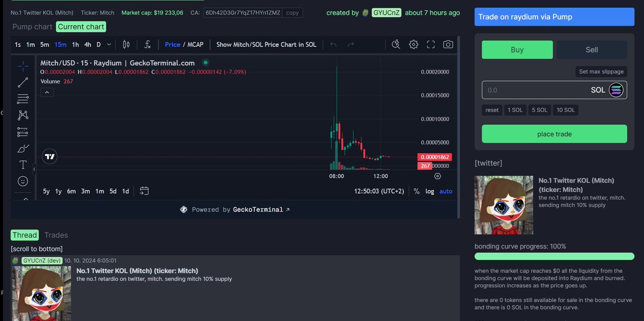Viewport: 644px width, 321px height.
Task: Open the go-to-date calendar icon
Action: click(x=144, y=191)
